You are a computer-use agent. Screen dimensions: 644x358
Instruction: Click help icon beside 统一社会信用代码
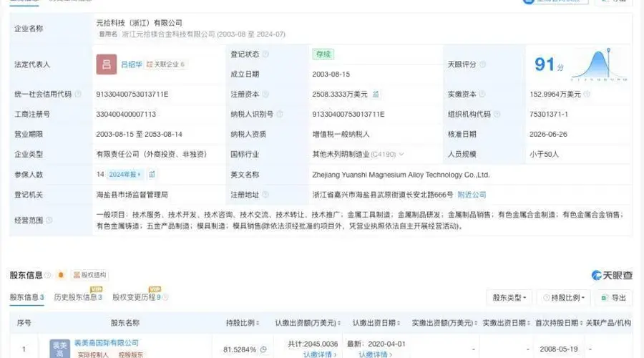coord(77,94)
